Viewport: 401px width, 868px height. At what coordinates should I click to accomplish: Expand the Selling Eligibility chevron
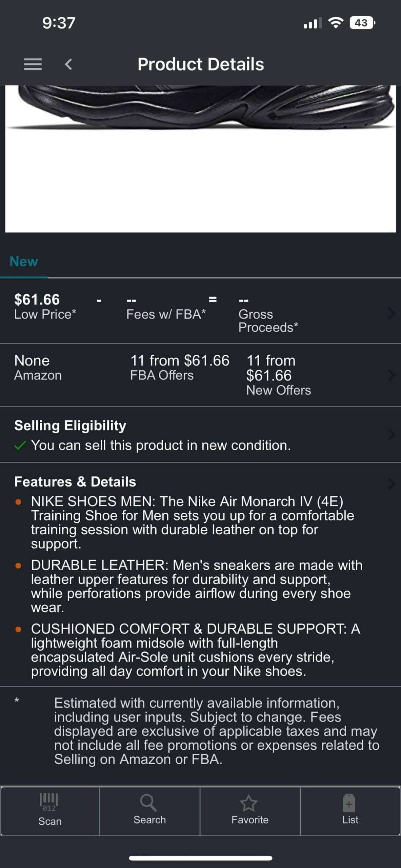391,435
